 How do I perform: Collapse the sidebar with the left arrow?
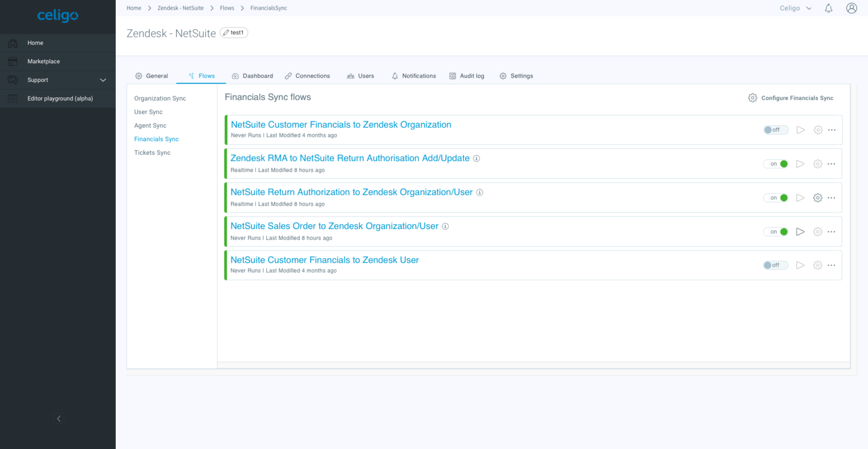pyautogui.click(x=59, y=418)
